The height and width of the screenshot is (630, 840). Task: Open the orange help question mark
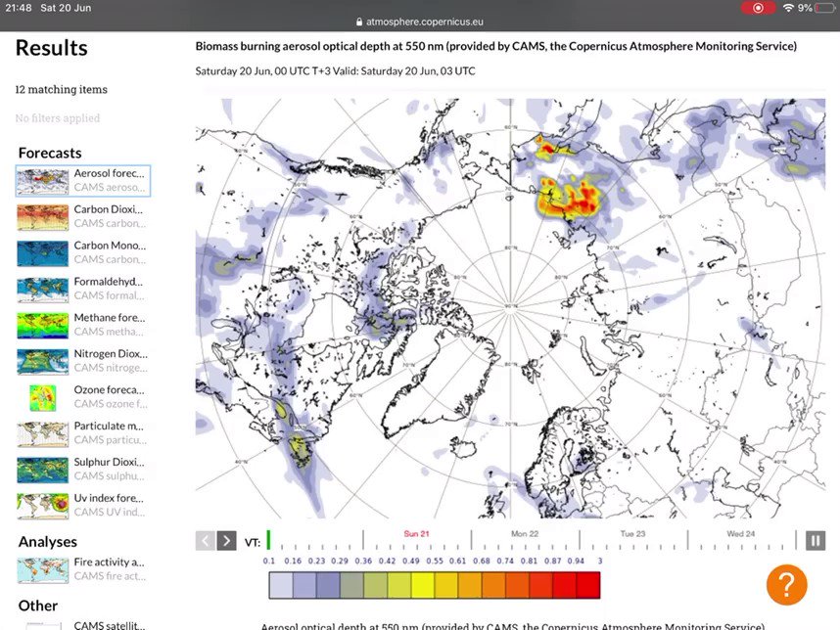click(x=786, y=584)
